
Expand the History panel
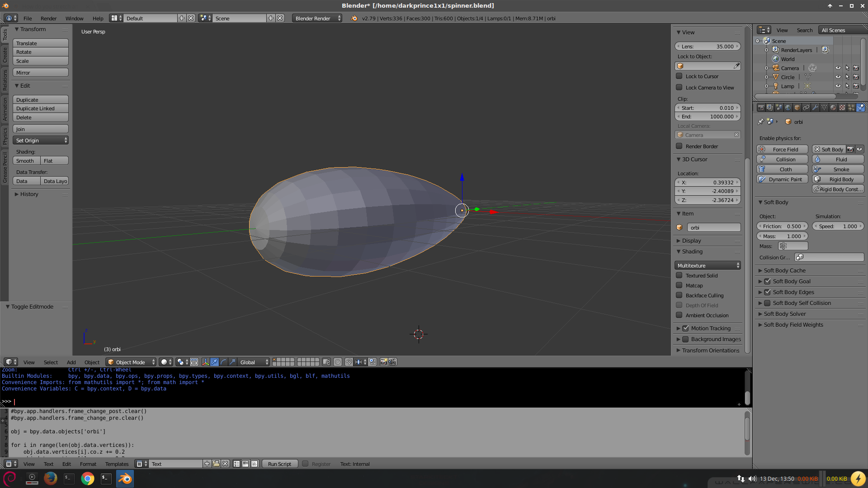(29, 194)
